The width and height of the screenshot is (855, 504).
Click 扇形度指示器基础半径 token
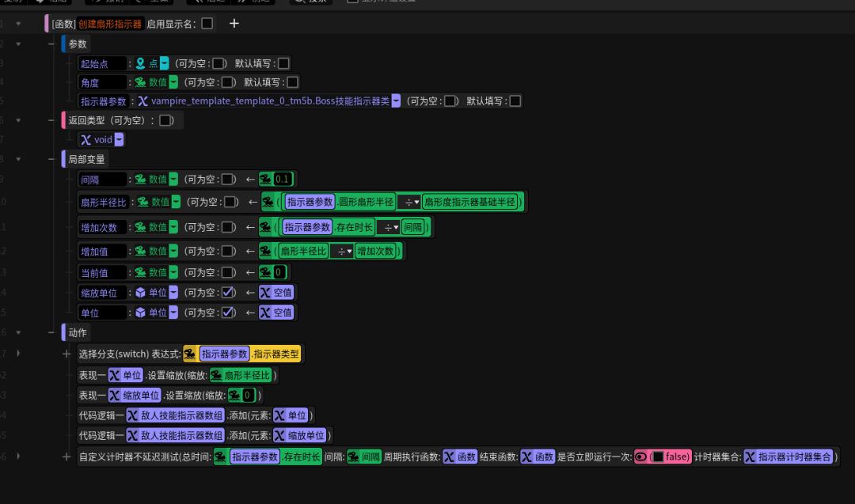469,202
